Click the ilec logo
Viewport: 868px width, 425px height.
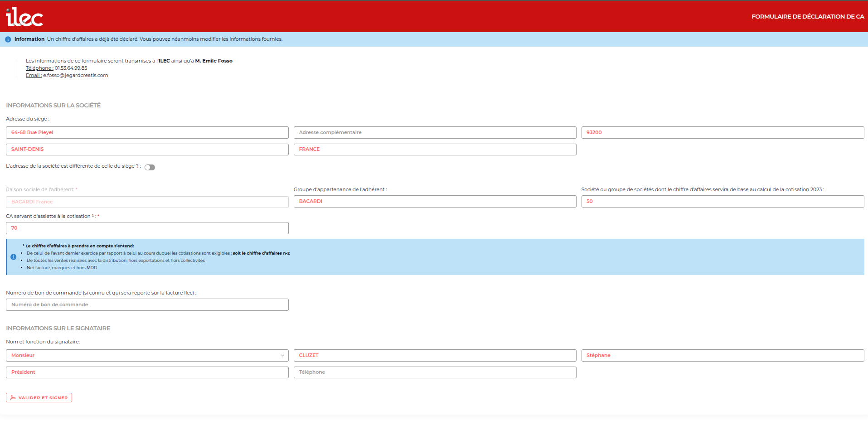coord(24,17)
